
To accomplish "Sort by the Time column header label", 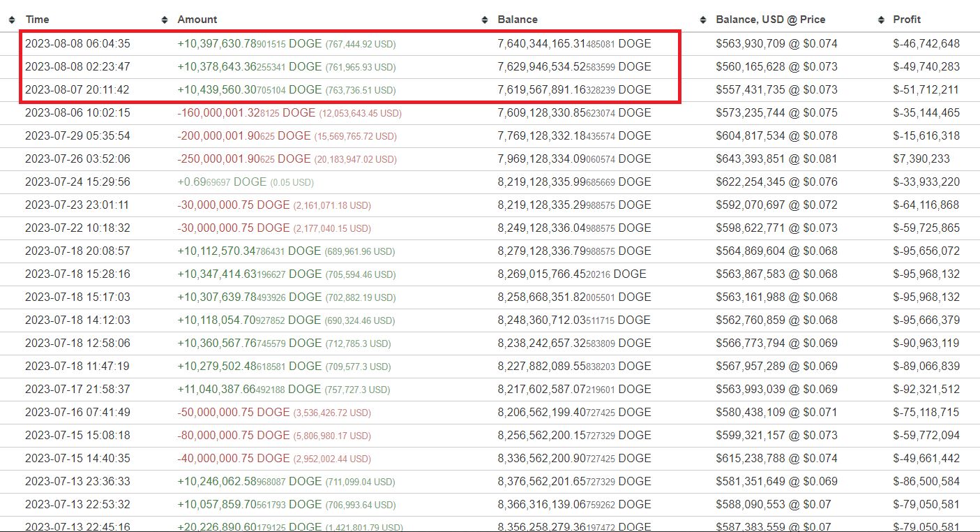I will pyautogui.click(x=37, y=20).
